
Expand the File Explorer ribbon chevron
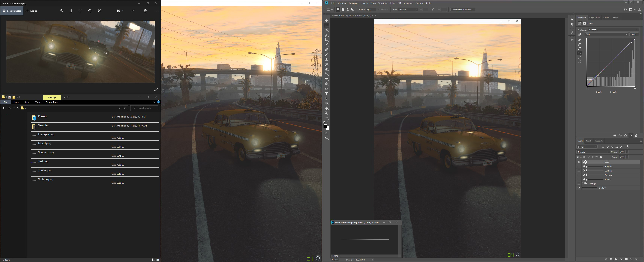(x=154, y=102)
